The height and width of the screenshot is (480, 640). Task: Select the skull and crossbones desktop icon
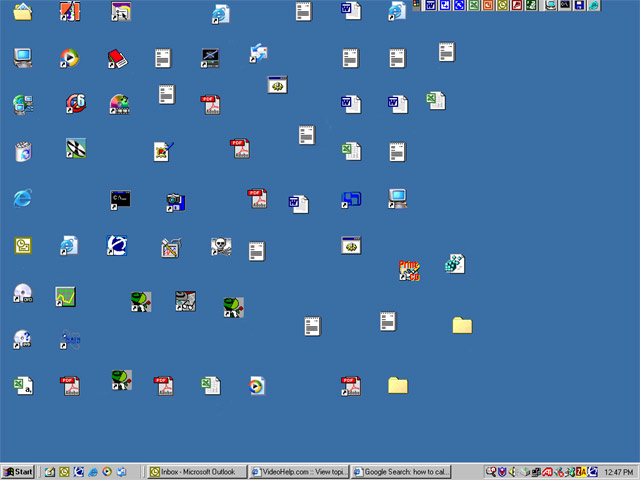coord(221,247)
